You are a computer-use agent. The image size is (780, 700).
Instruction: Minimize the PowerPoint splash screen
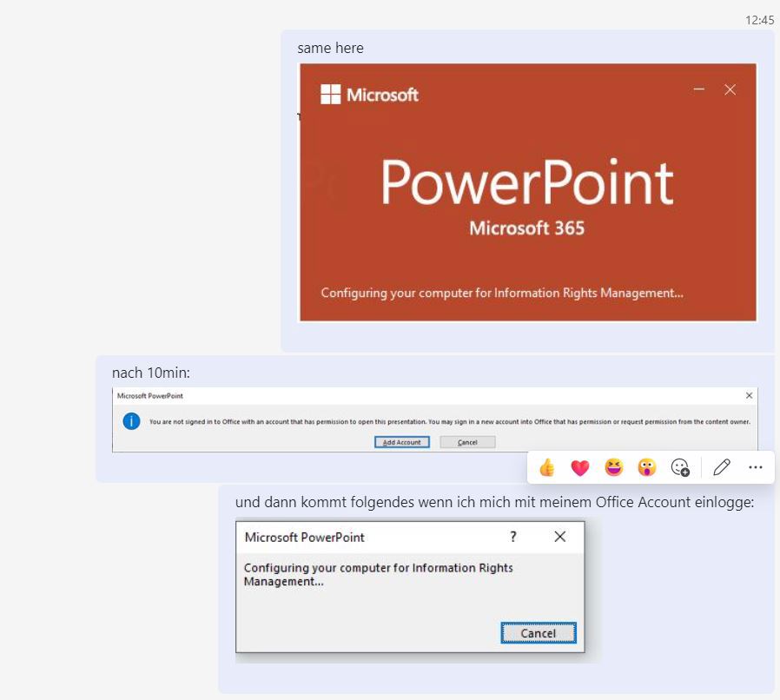[699, 89]
